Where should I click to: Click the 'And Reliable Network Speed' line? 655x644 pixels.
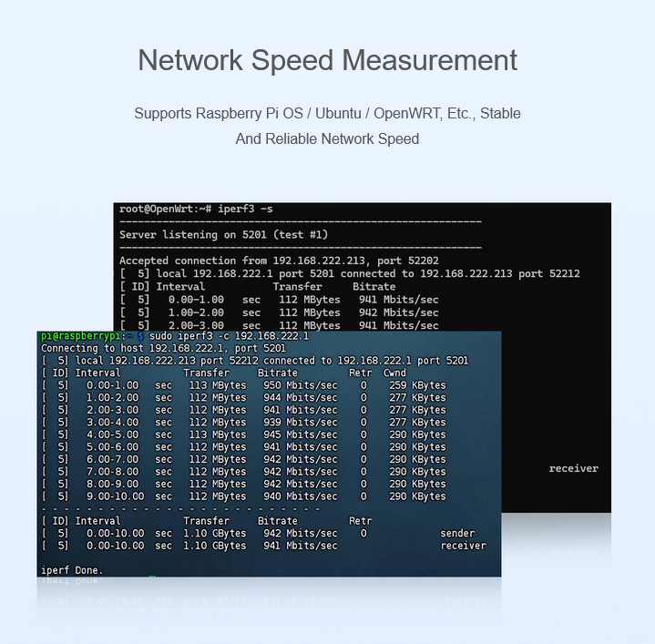(x=328, y=138)
